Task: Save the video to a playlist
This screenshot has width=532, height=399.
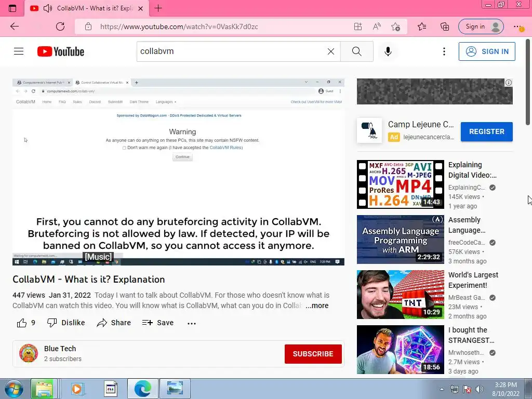Action: point(158,323)
